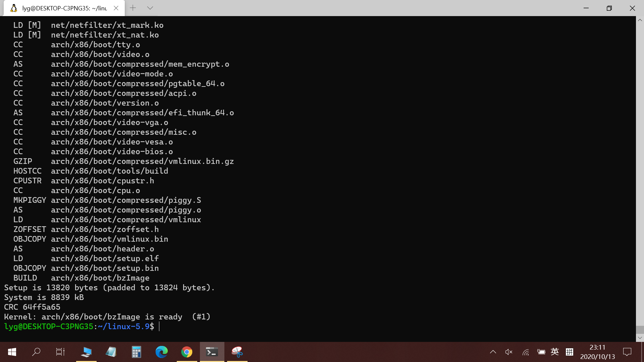The width and height of the screenshot is (644, 362).
Task: Click the path net/netfilter/xt_nat.ko
Action: click(x=105, y=35)
